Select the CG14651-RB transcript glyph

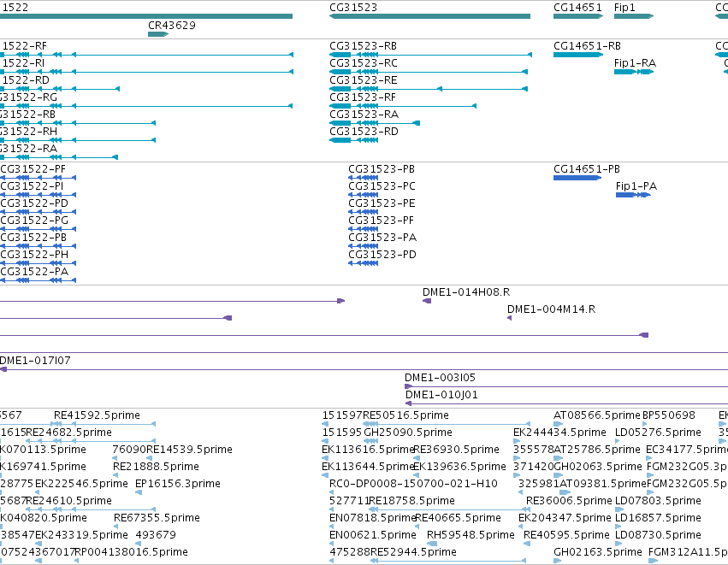(x=578, y=55)
